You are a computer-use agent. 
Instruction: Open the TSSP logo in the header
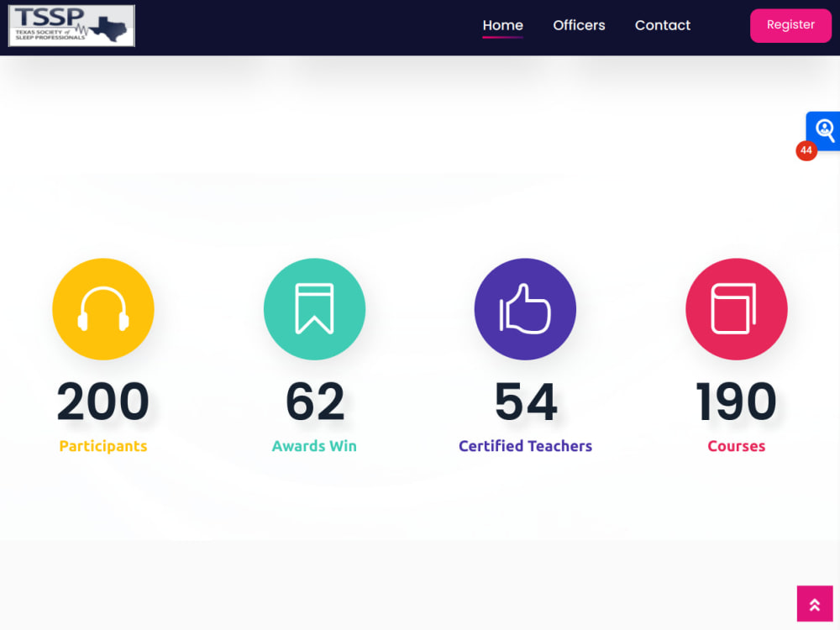click(71, 26)
